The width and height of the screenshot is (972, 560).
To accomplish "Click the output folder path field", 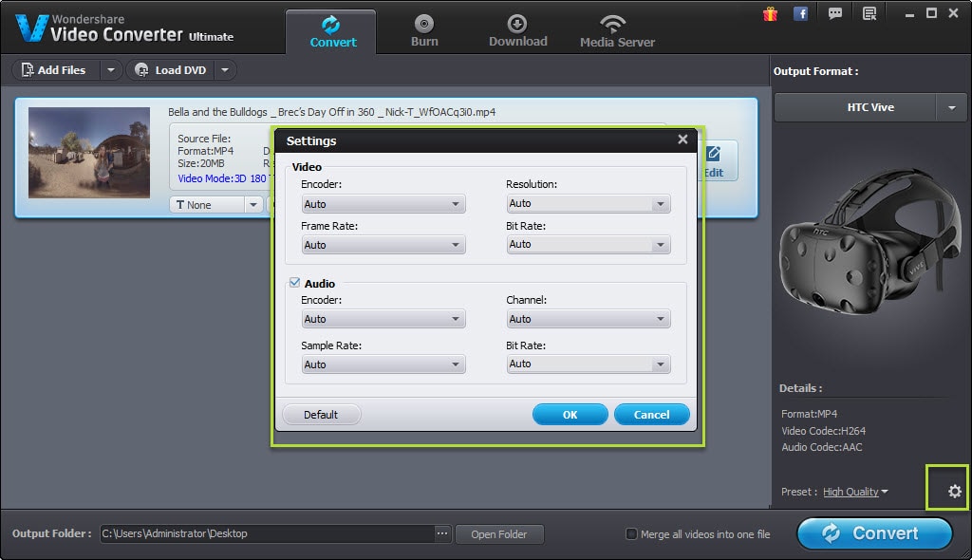I will pyautogui.click(x=267, y=533).
